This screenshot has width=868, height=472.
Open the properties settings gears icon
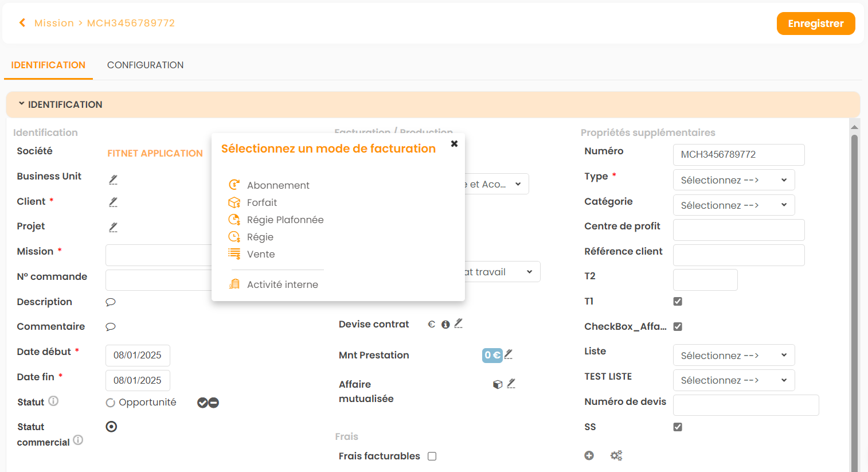[616, 455]
